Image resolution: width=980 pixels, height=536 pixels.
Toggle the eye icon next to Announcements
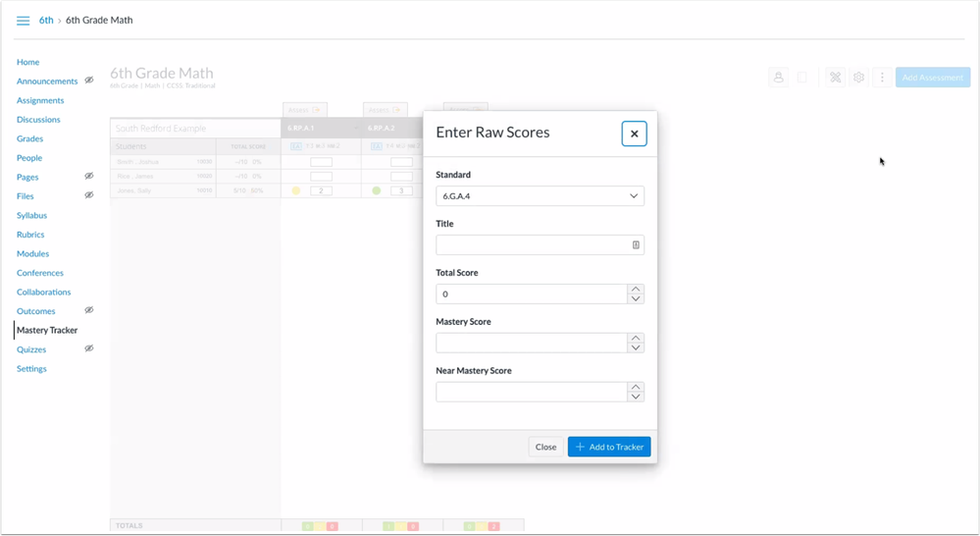click(x=89, y=80)
